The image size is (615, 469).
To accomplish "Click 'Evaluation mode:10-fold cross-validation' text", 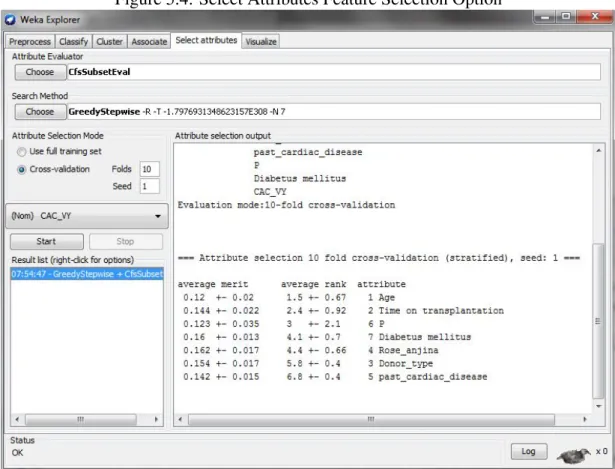I will tap(286, 205).
